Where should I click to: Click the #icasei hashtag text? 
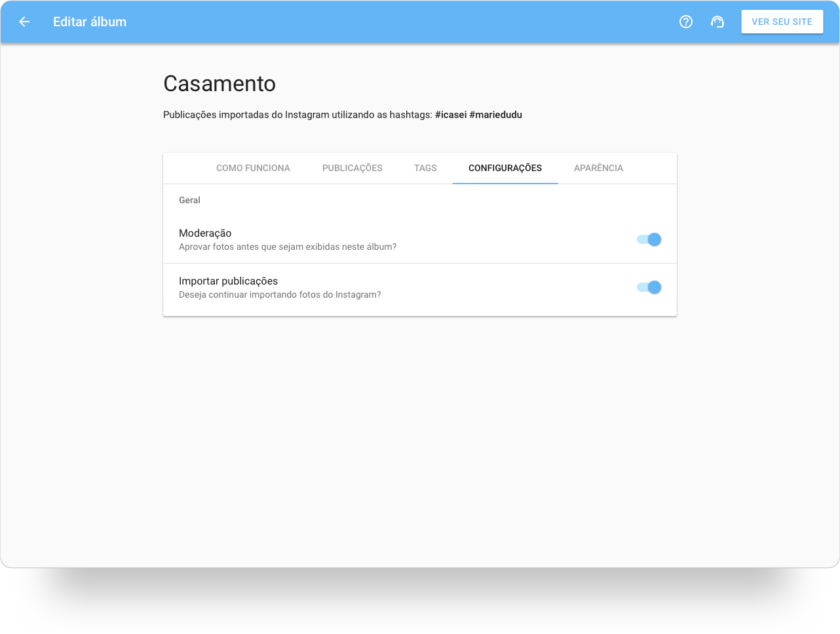coord(451,115)
